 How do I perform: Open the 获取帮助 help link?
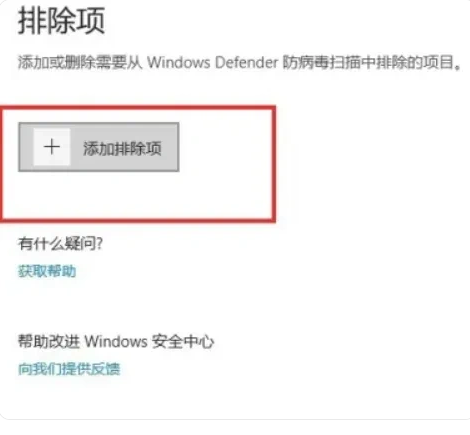(47, 271)
